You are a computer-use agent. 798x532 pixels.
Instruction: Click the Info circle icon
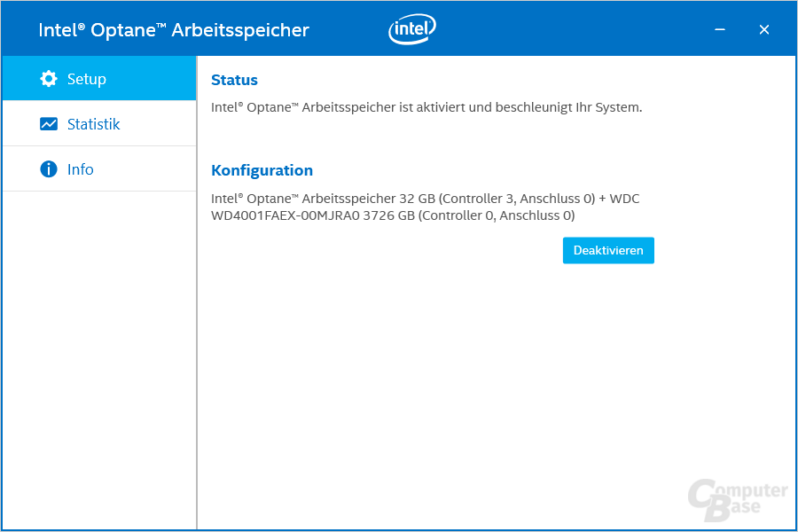pyautogui.click(x=49, y=169)
